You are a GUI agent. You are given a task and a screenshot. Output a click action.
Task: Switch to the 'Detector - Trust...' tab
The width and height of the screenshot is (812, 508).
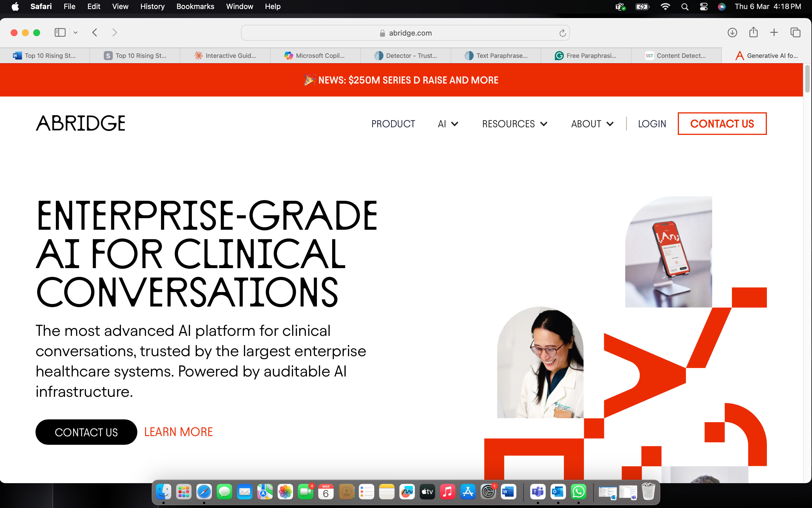point(406,55)
